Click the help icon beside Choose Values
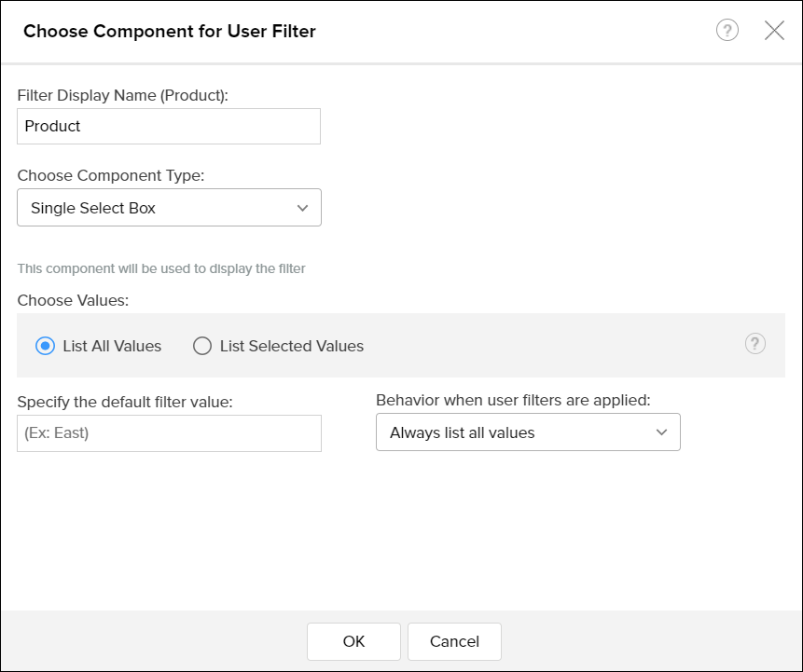 pyautogui.click(x=755, y=345)
